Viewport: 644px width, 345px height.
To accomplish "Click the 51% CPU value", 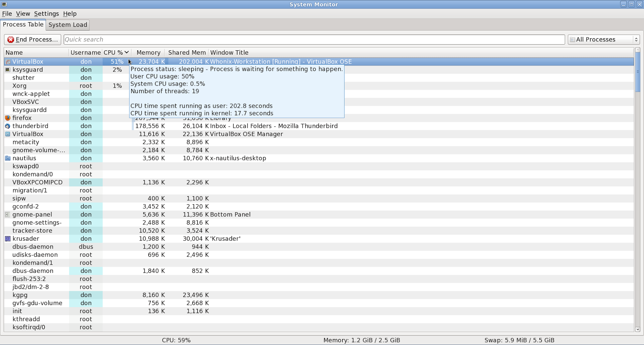I will 117,62.
